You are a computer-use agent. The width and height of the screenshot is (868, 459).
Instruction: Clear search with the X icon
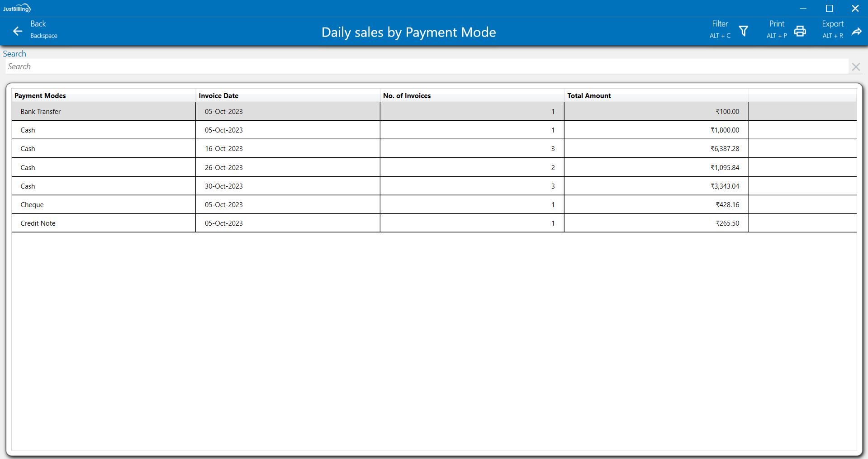pyautogui.click(x=855, y=67)
